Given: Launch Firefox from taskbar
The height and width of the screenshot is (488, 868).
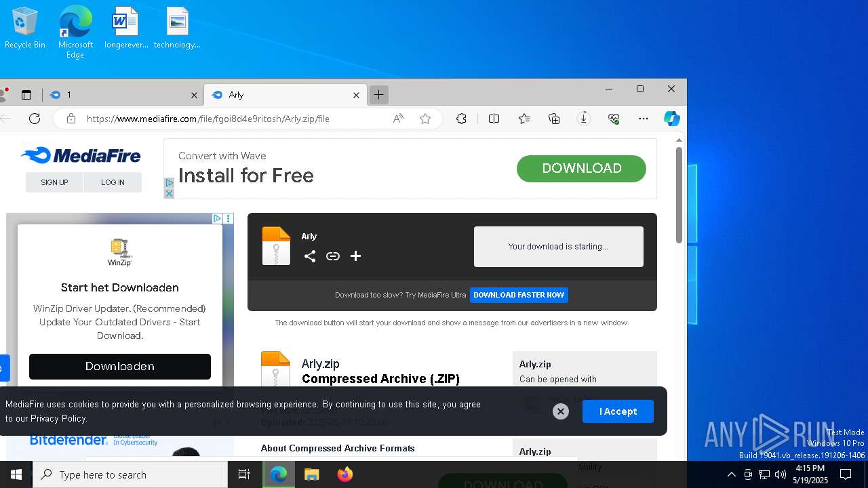Looking at the screenshot, I should coord(344,474).
